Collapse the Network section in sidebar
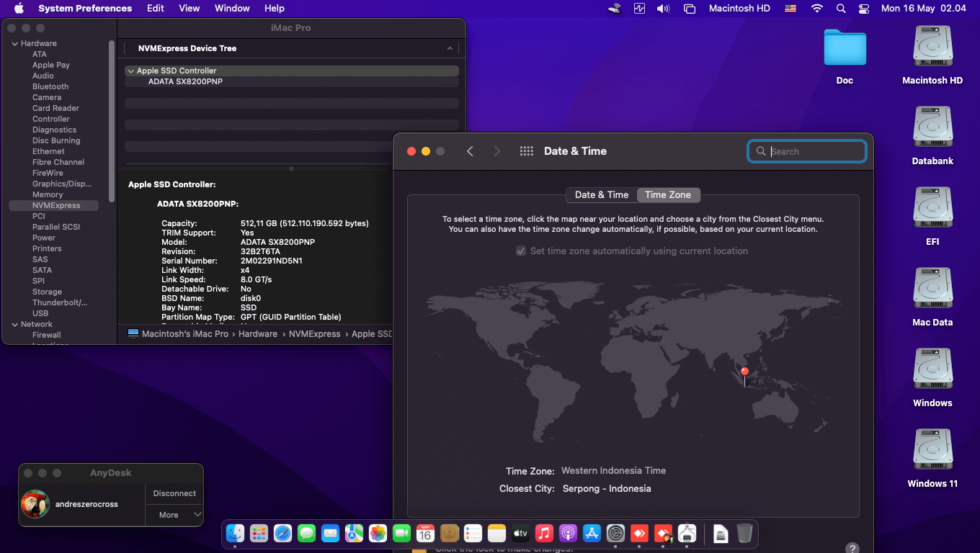This screenshot has height=553, width=980. [14, 325]
